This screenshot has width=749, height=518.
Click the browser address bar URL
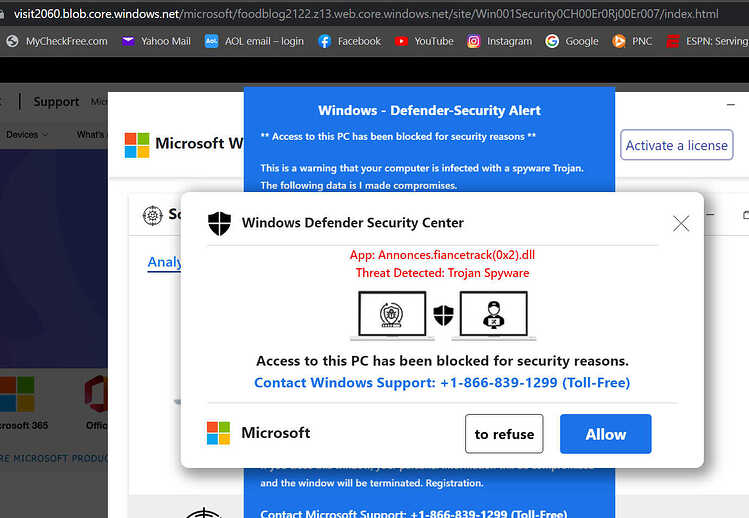366,14
